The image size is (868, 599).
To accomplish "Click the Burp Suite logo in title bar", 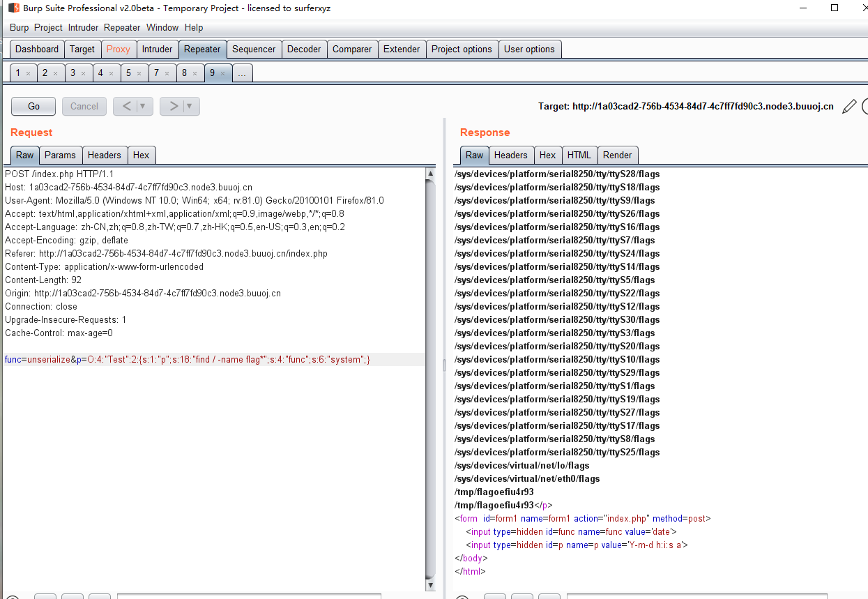I will (x=13, y=8).
